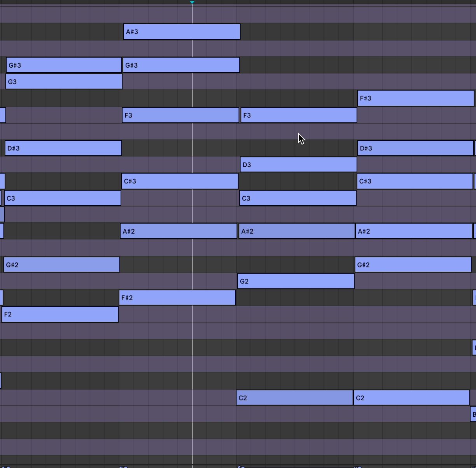Click the A#2 note crossed by the playhead
Viewport: 476px width, 468px height.
tap(178, 231)
